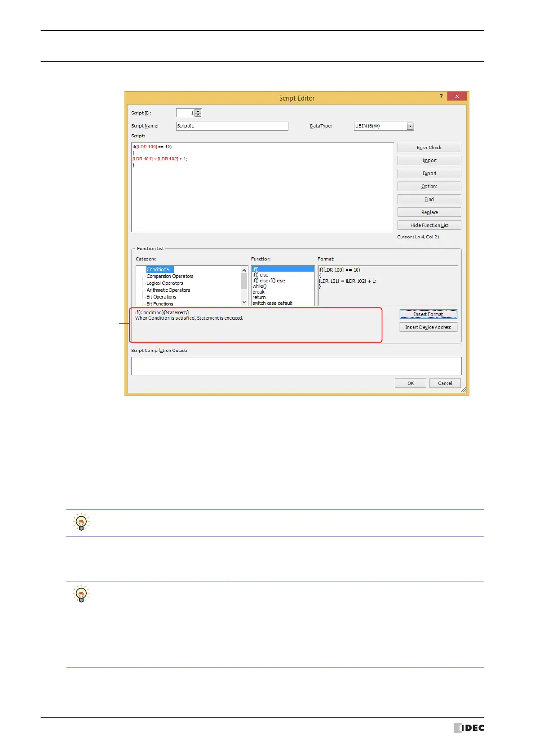Click the Script Compilation Output box
This screenshot has width=535, height=756.
pos(296,366)
